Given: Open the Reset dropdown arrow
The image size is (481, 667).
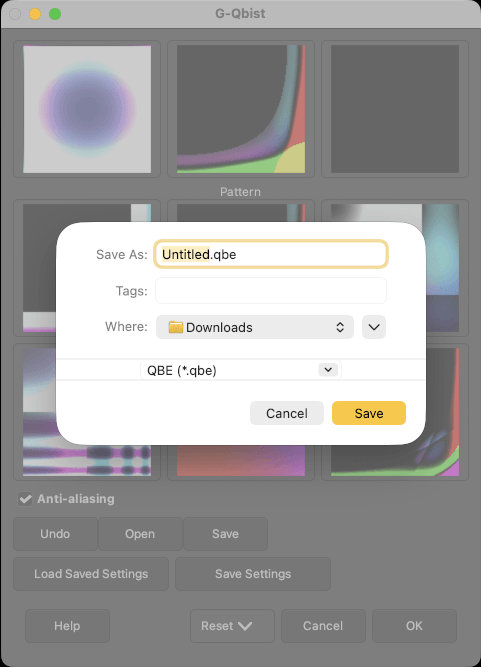Looking at the screenshot, I should [245, 626].
